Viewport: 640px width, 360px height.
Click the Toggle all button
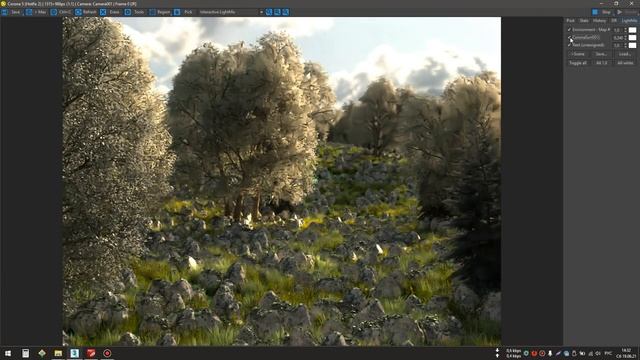[578, 63]
